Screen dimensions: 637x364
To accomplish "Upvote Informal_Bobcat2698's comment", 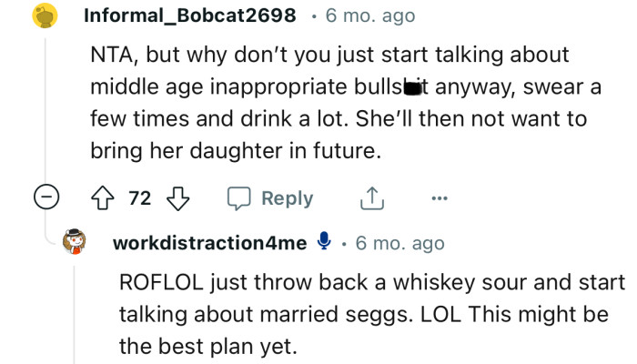I will pos(105,198).
